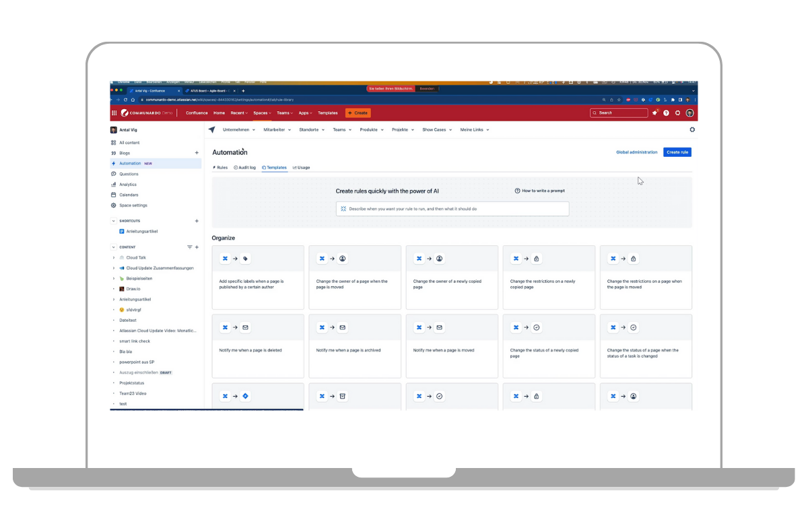Click the blue Create rule button

[x=677, y=152]
